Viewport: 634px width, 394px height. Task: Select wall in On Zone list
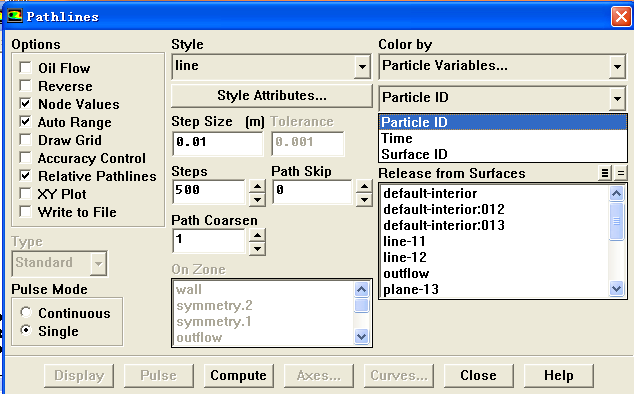click(x=263, y=290)
